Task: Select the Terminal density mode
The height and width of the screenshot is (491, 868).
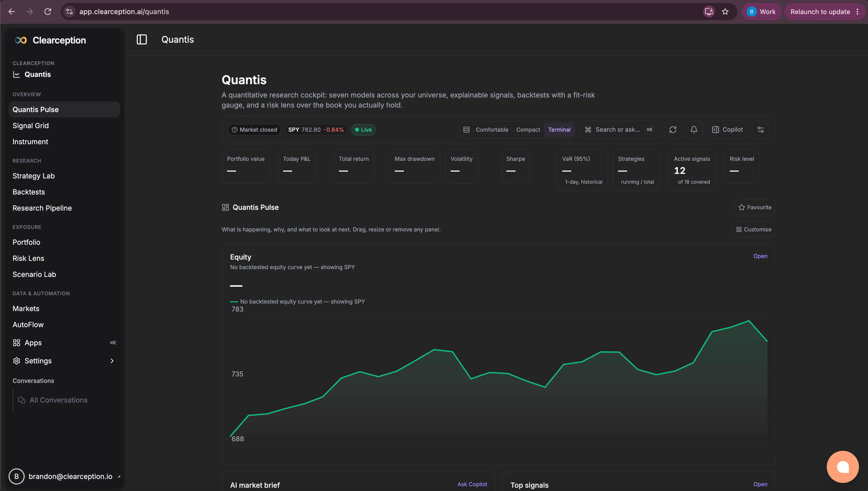Action: point(559,129)
